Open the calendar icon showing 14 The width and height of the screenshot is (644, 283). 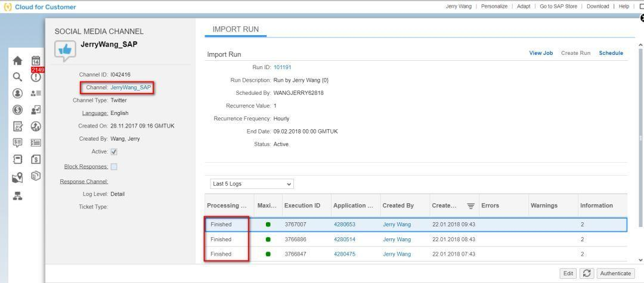click(x=36, y=61)
